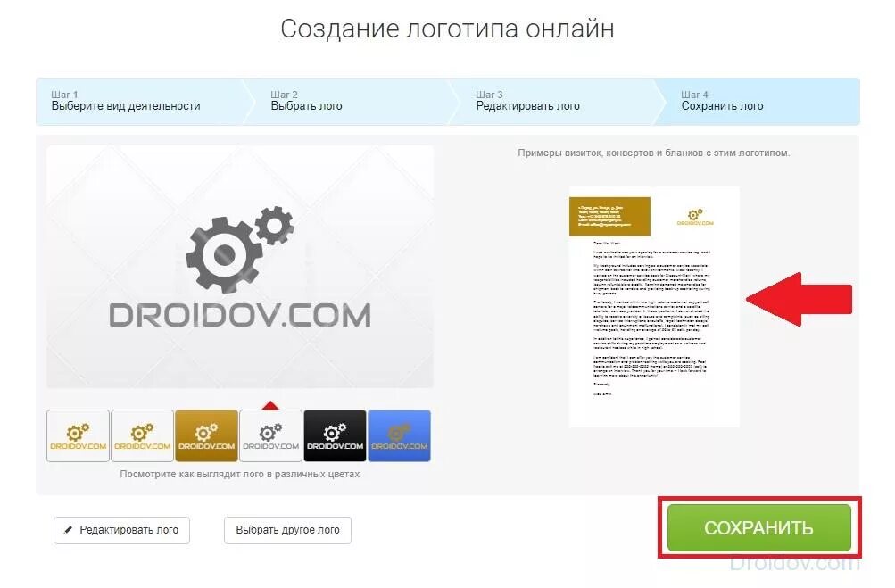Click the large gear logo preview
This screenshot has width=895, height=588.
coord(240,267)
